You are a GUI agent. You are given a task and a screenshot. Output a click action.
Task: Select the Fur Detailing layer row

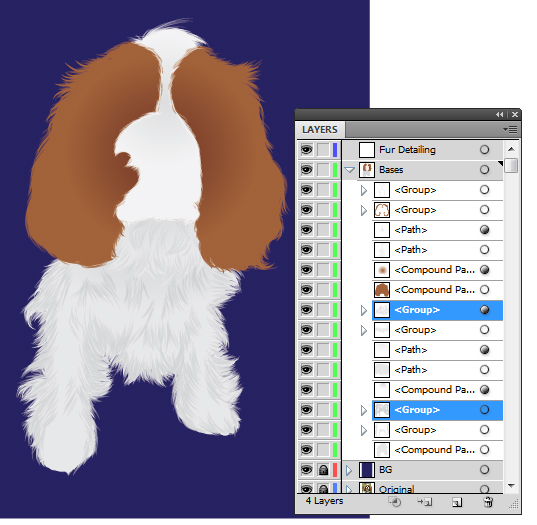tap(423, 150)
